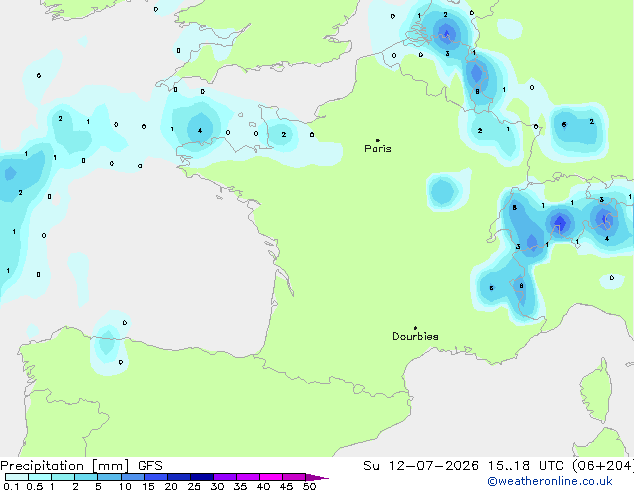Click the '15..18 UTC' time range text
The height and width of the screenshot is (490, 634).
[526, 466]
